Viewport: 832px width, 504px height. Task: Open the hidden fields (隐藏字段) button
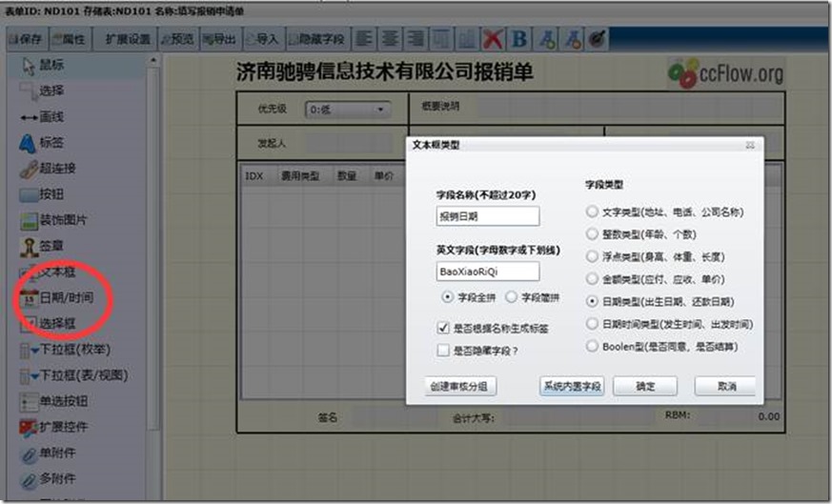click(317, 39)
